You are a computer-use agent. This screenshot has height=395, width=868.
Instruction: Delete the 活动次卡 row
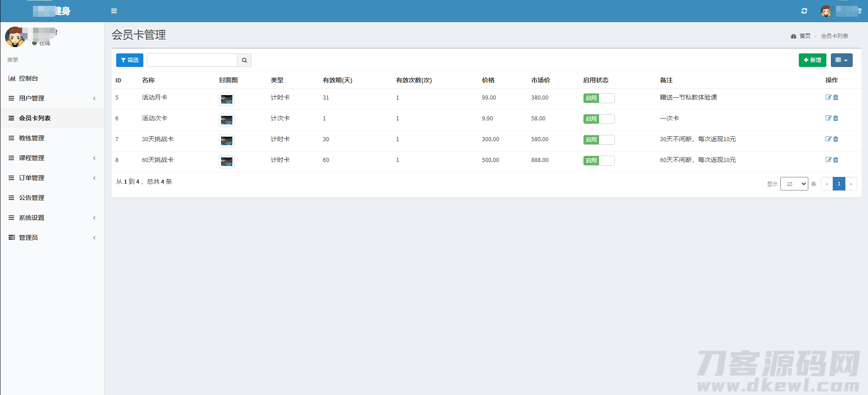[x=836, y=118]
